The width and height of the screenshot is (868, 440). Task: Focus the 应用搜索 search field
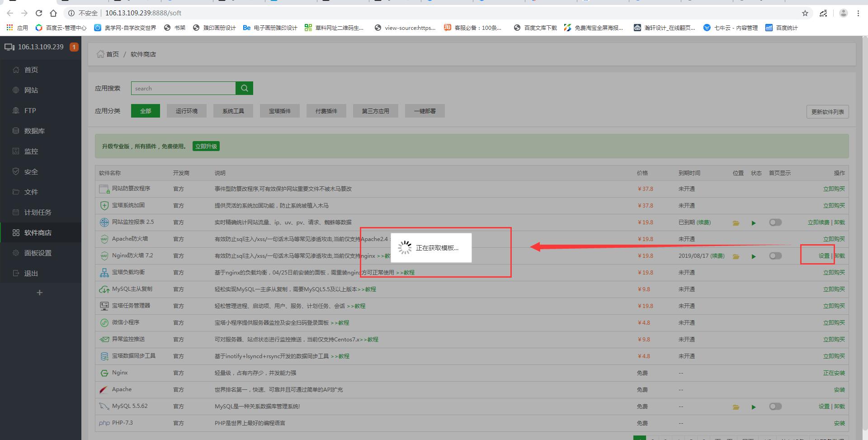point(183,88)
